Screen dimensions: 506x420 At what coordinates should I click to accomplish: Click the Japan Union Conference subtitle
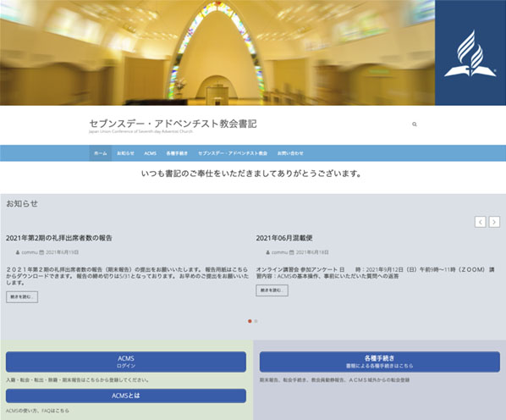tap(140, 131)
